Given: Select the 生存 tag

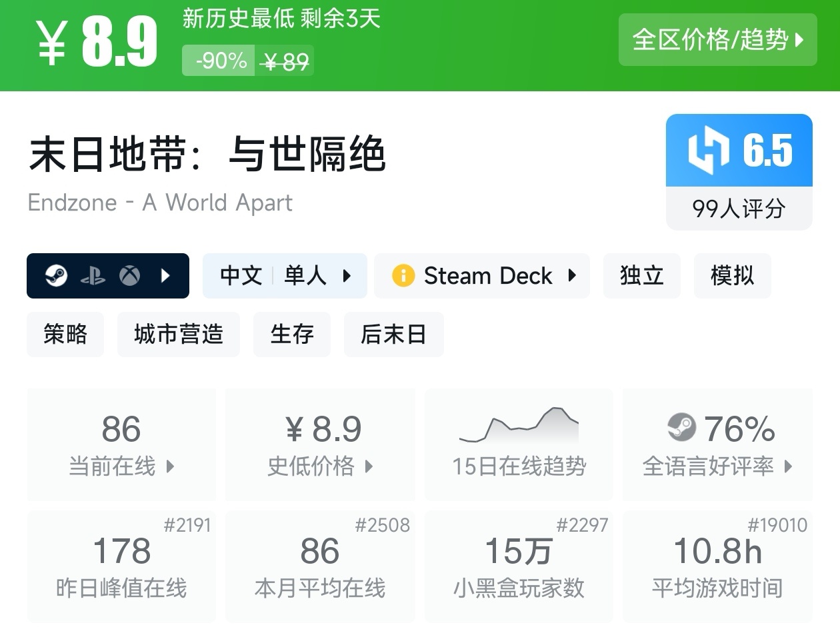Looking at the screenshot, I should 291,334.
